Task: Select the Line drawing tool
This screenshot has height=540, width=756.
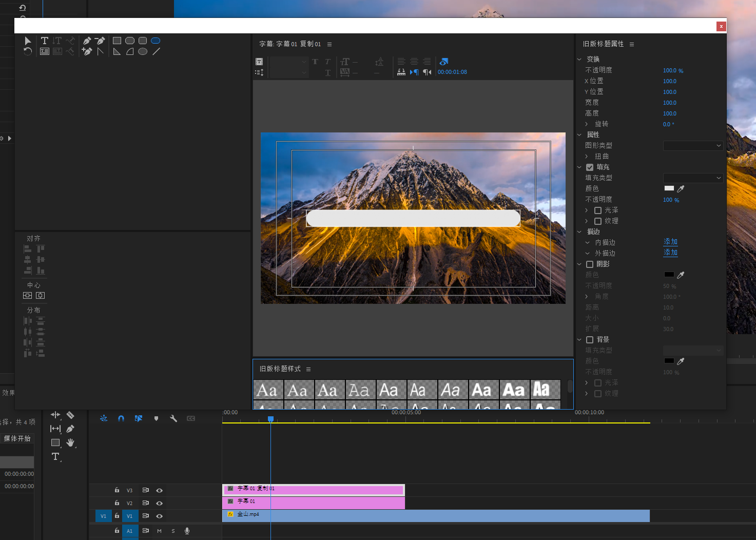Action: (x=156, y=51)
